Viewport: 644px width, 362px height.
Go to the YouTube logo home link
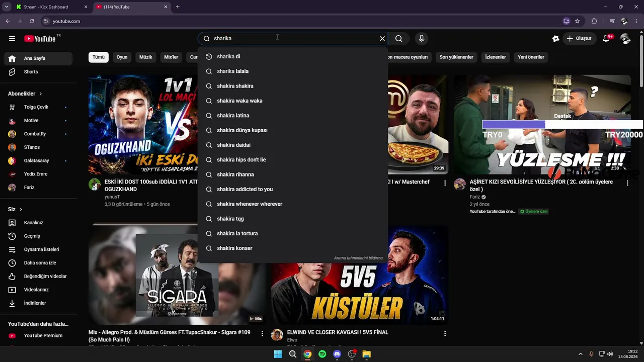tap(40, 39)
